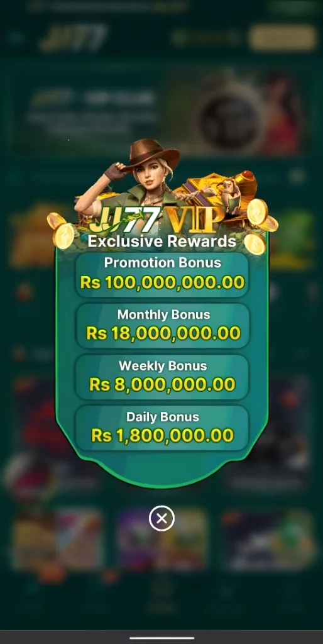Tap the Promotion Bonus card

point(162,274)
